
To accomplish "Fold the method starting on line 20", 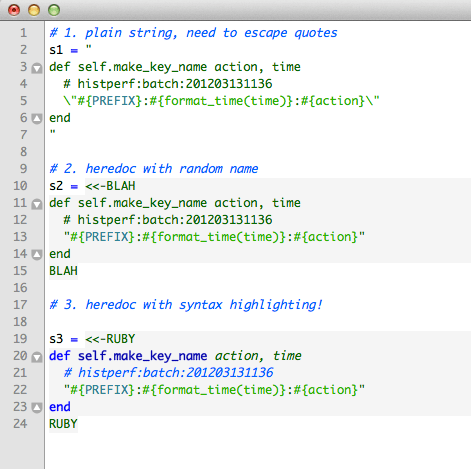I will pyautogui.click(x=37, y=357).
